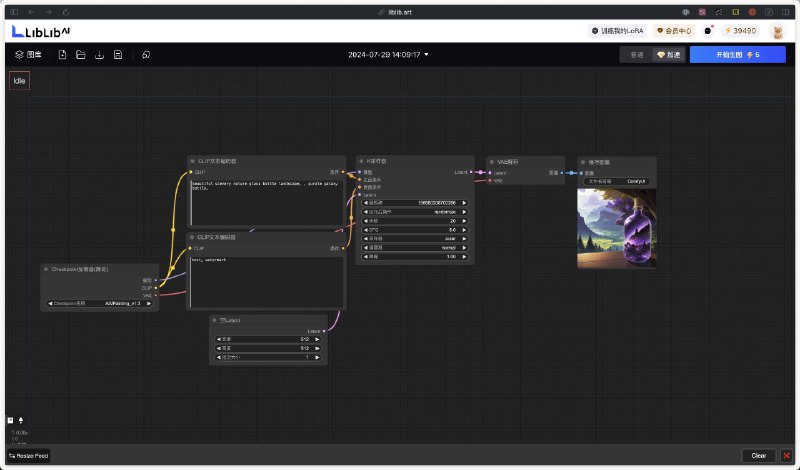Switch to accelerated (加速) diamond mode
The image size is (800, 470).
click(668, 55)
